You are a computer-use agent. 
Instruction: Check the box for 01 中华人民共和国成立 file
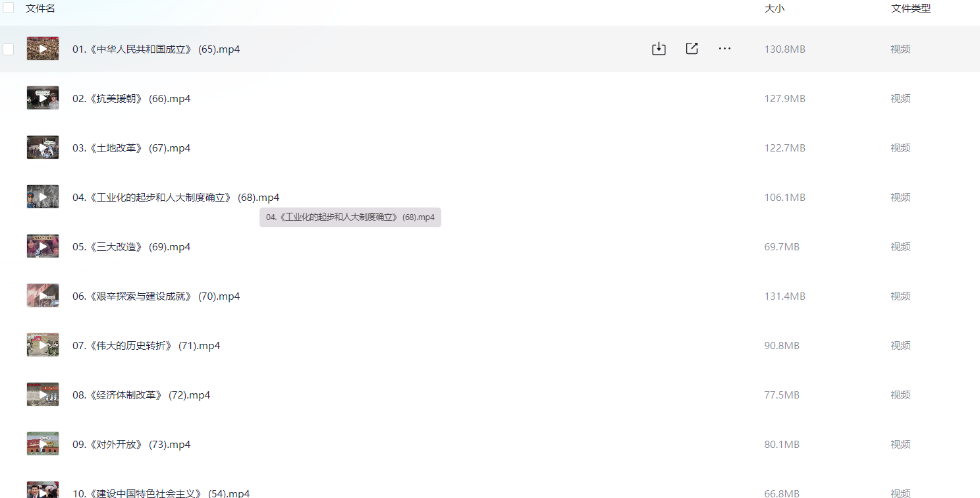pyautogui.click(x=9, y=49)
